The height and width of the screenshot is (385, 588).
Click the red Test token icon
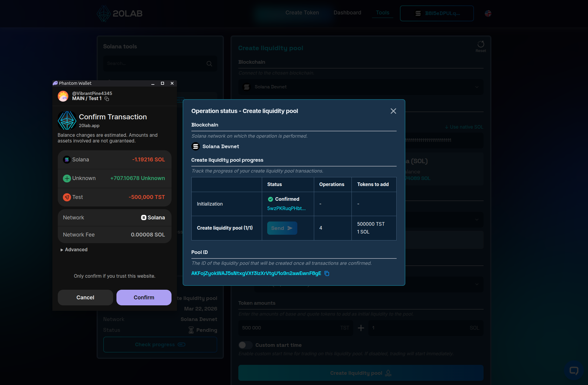pos(67,197)
